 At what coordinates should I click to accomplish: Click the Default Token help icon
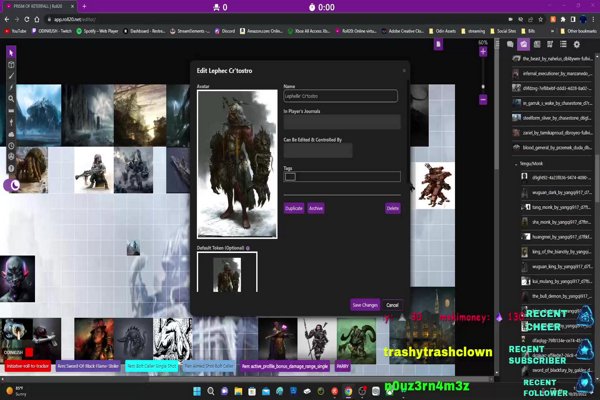pos(248,248)
